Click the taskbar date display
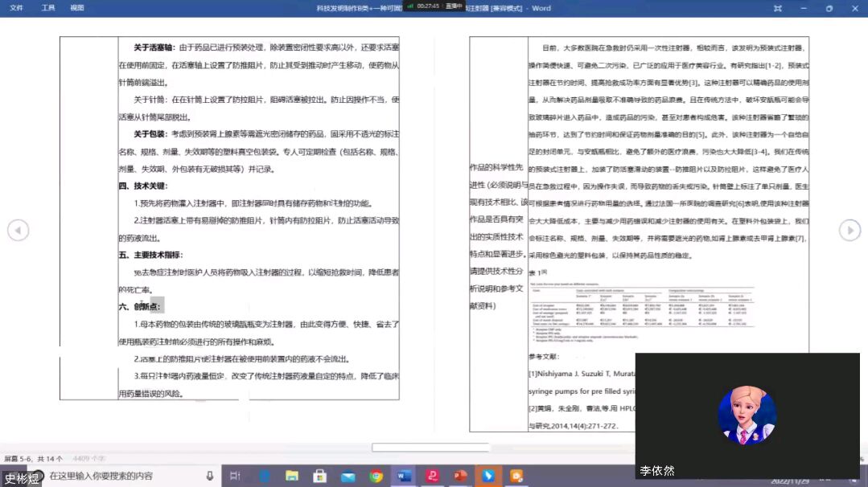 click(x=790, y=481)
